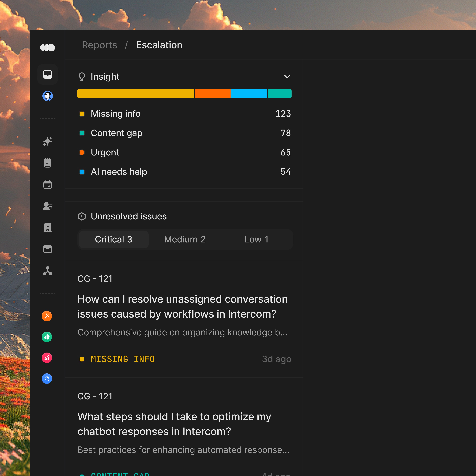Open the calendar icon in sidebar
476x476 pixels.
[48, 185]
